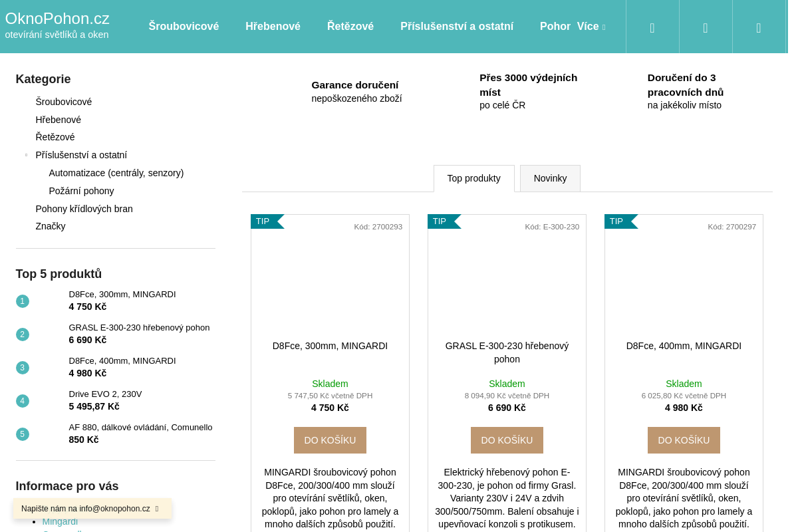Screen dimensions: 798x532
Task: Select Šroubovicové in Kategorie sidebar
Action: pyautogui.click(x=64, y=102)
